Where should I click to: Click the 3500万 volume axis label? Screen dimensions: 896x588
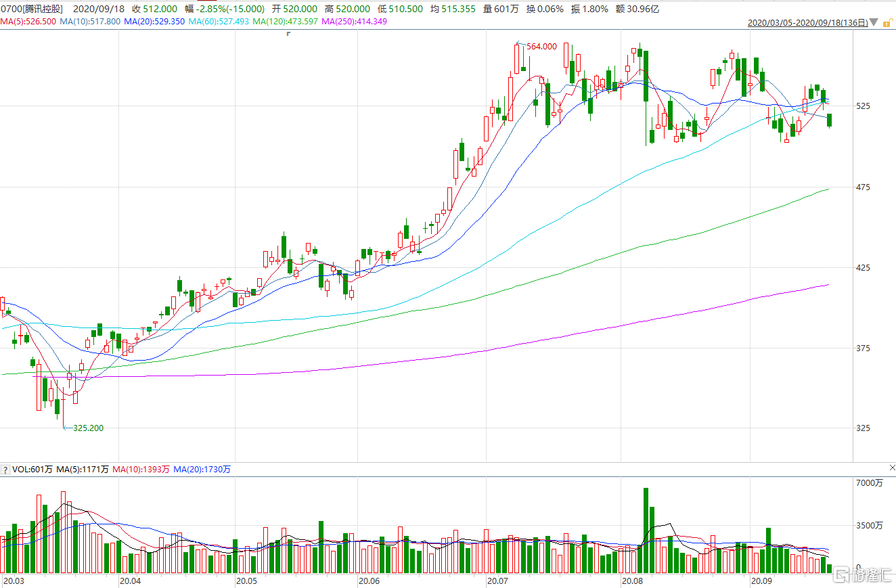click(870, 525)
